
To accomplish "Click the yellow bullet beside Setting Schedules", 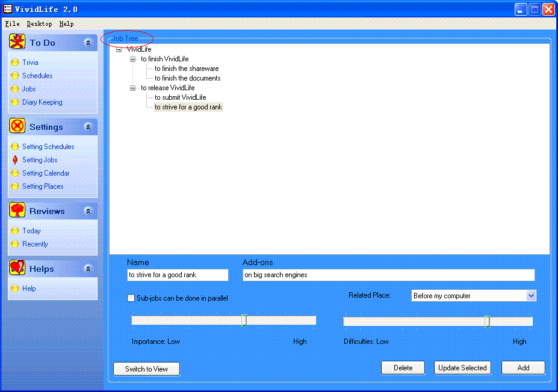I will [x=15, y=147].
